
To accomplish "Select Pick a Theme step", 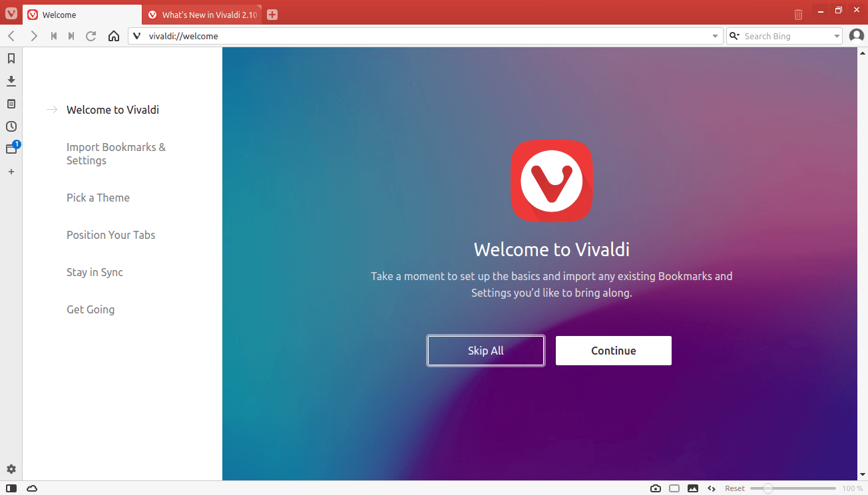I will (x=98, y=198).
